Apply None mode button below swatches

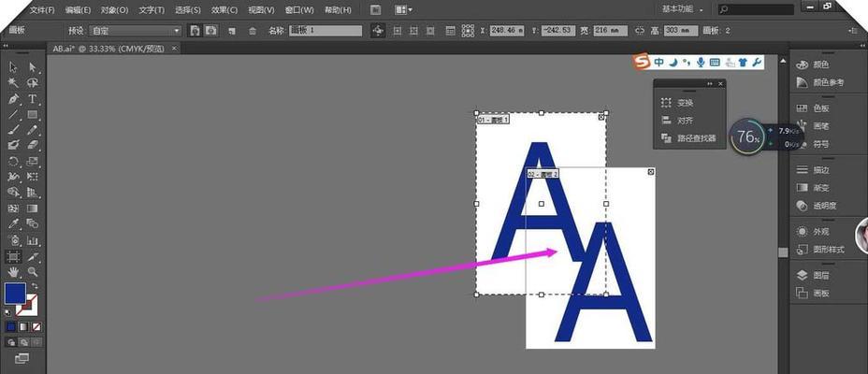36,327
